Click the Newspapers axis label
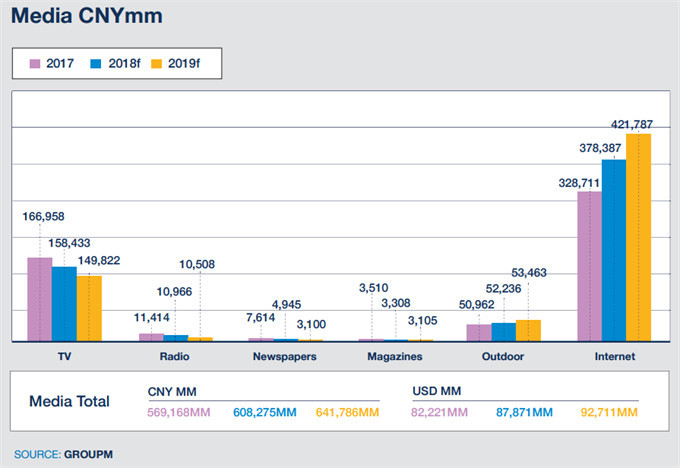Screen dimensions: 680x468 click(x=285, y=355)
